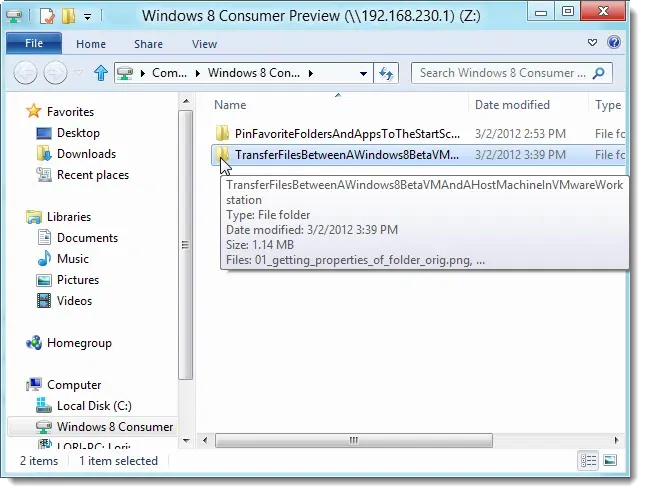The image size is (645, 493).
Task: Click the navigation pane scroll up arrow
Action: tap(186, 101)
